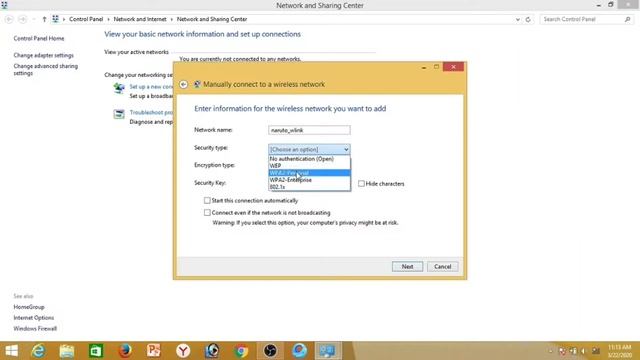Click the back arrow in the wireless wizard
This screenshot has height=360, width=640.
(x=183, y=84)
